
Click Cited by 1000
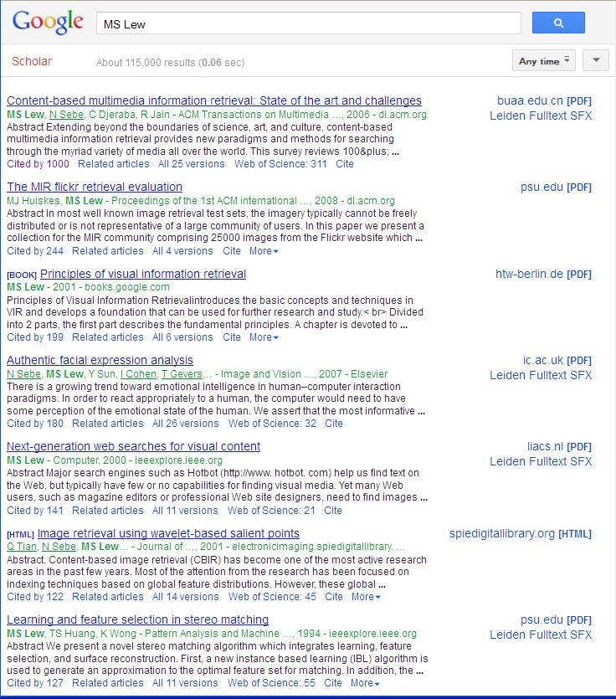38,164
